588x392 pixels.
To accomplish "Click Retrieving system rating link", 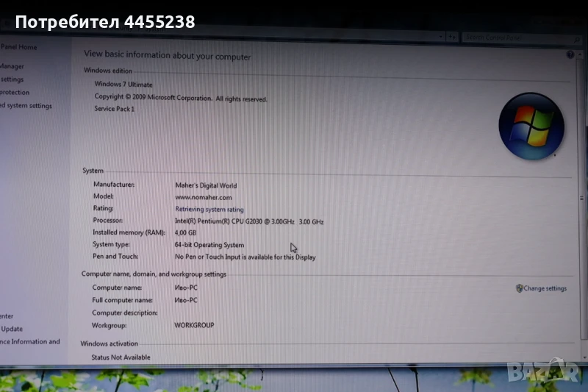I will pos(209,210).
